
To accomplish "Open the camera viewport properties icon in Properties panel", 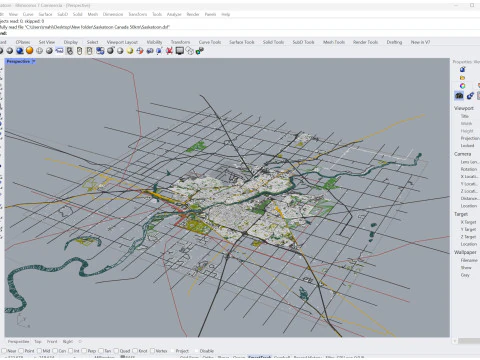I will 459,96.
